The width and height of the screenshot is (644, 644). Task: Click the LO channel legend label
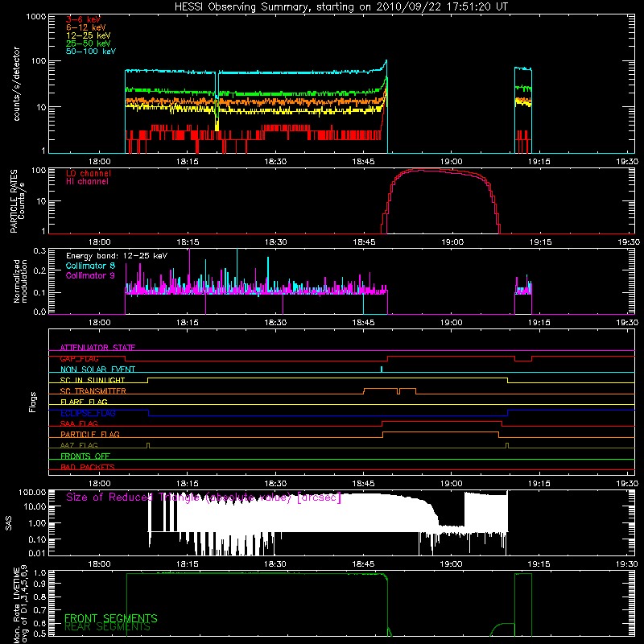point(89,173)
